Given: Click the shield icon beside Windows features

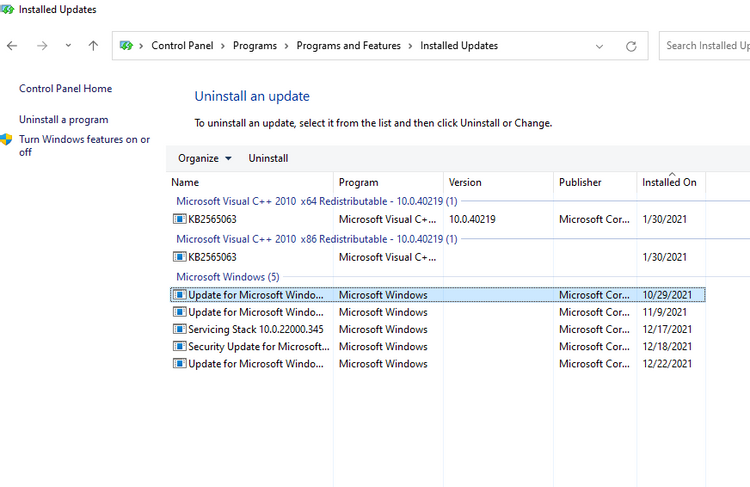Looking at the screenshot, I should 6,140.
